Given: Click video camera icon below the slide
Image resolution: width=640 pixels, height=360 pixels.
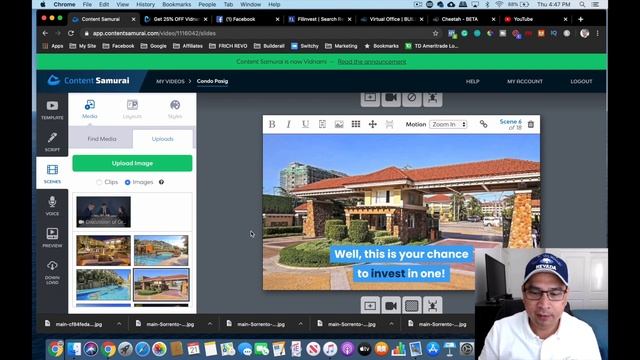Looking at the screenshot, I should (x=391, y=306).
